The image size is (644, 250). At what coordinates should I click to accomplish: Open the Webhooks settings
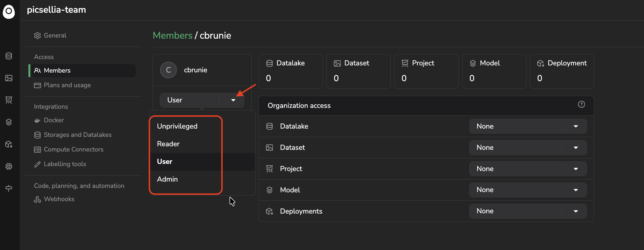tap(54, 199)
